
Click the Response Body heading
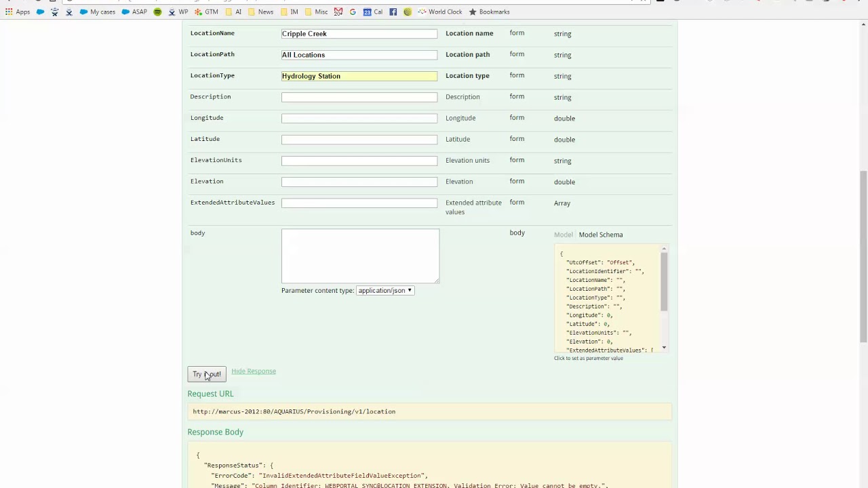pos(215,432)
